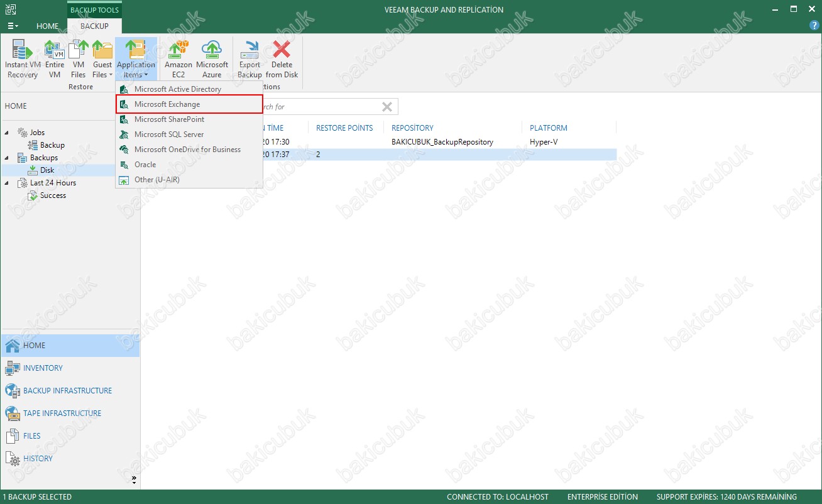Launch Amazon EC2 restore
822x504 pixels.
click(178, 59)
